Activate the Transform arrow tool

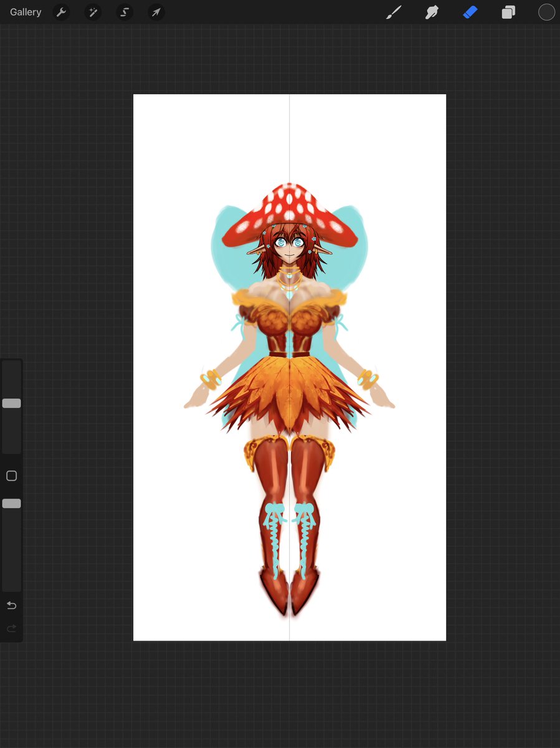156,12
